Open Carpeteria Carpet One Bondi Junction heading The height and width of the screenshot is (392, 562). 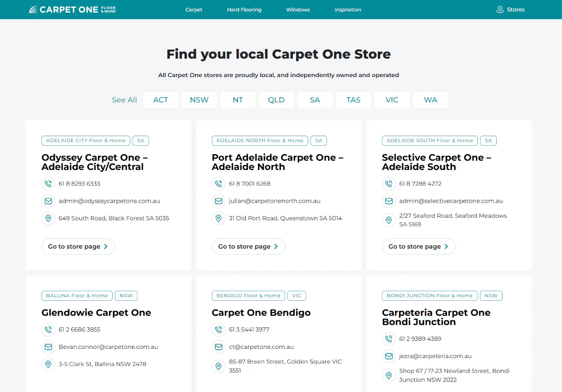(436, 317)
